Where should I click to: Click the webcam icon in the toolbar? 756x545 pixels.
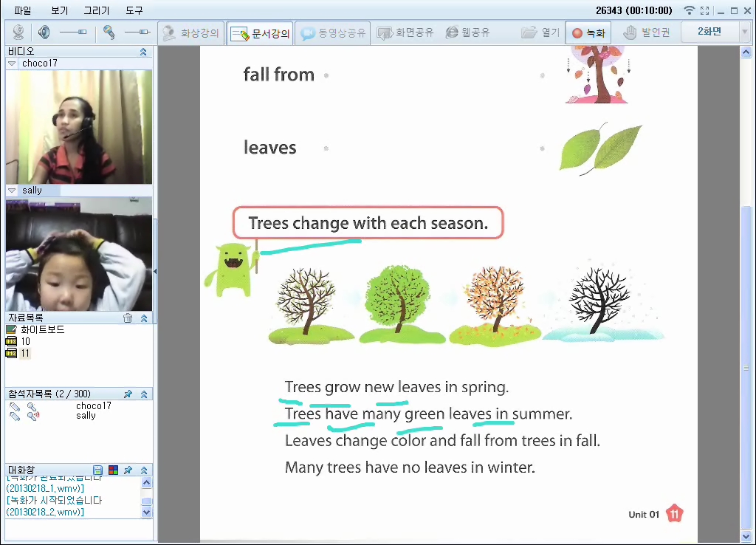[18, 32]
